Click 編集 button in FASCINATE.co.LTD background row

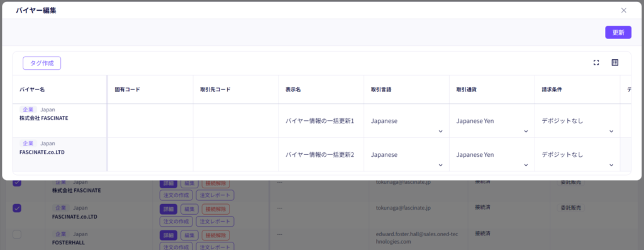pos(189,209)
